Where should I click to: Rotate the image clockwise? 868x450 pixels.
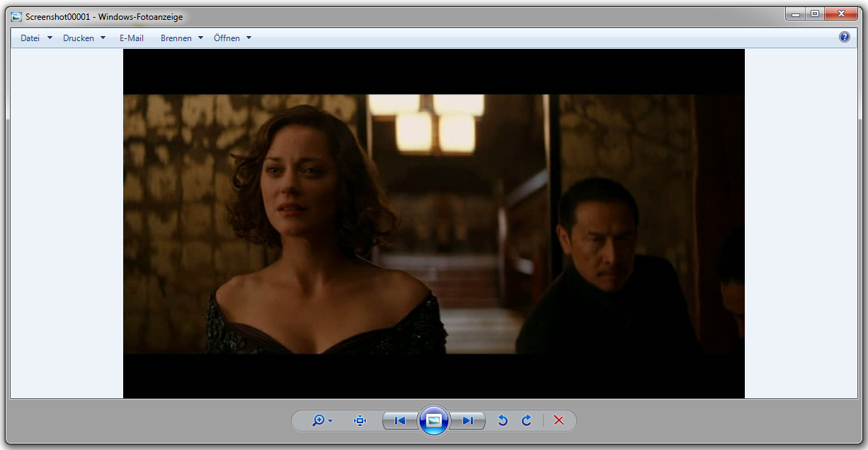(527, 420)
